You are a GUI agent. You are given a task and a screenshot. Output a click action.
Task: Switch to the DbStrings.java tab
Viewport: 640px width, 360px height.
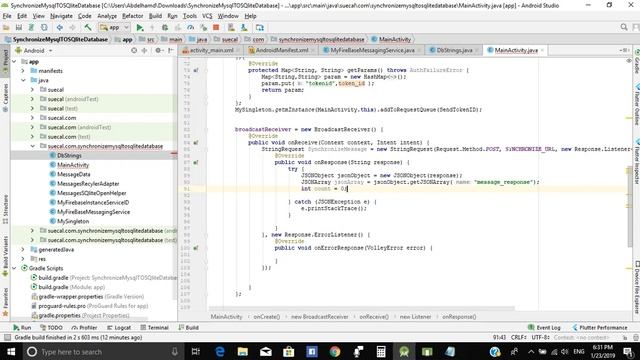coord(454,50)
